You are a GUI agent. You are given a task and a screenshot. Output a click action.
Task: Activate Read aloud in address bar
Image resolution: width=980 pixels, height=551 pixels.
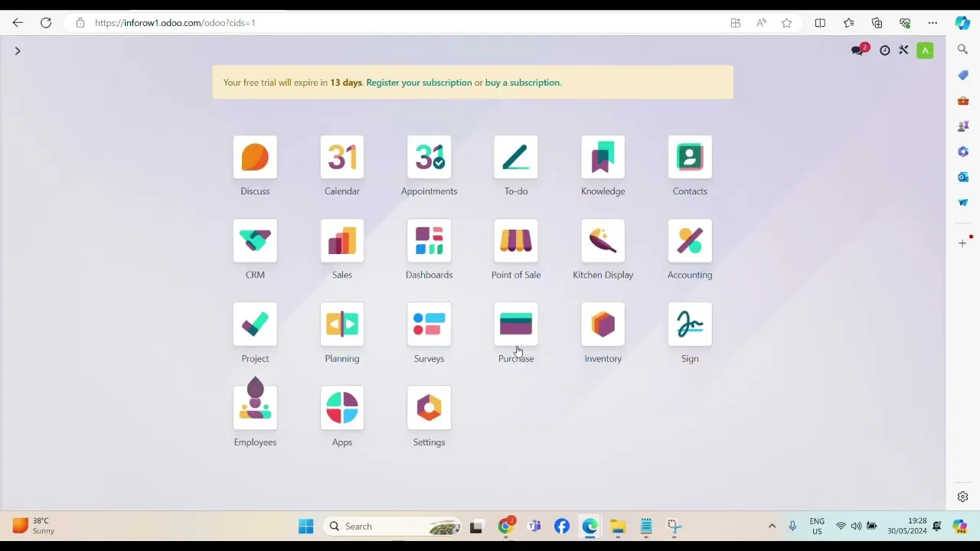pyautogui.click(x=761, y=23)
